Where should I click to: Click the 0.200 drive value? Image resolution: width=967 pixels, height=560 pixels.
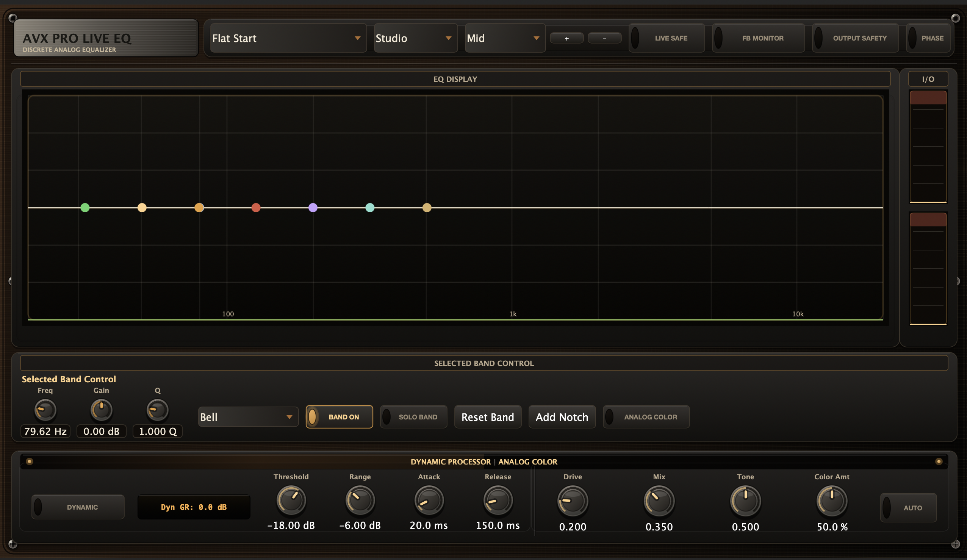pos(573,527)
